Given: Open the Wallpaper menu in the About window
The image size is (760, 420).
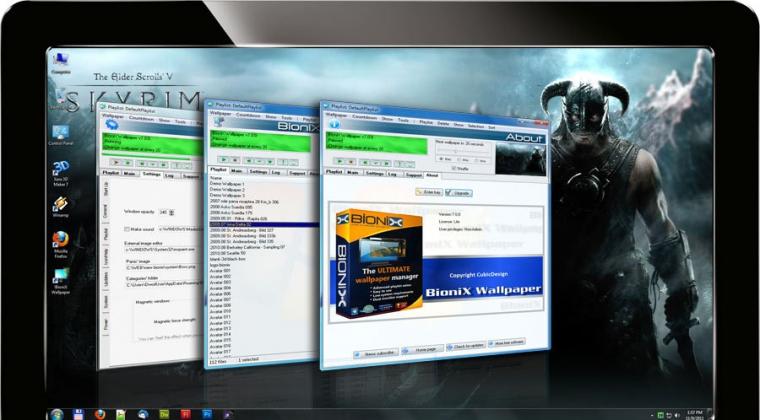Looking at the screenshot, I should (x=336, y=115).
